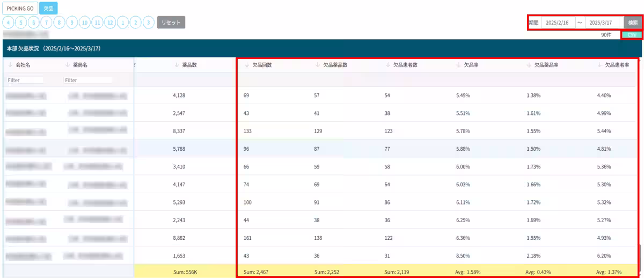Click sort arrow beside 薬局名 column
The height and width of the screenshot is (278, 644).
point(67,65)
